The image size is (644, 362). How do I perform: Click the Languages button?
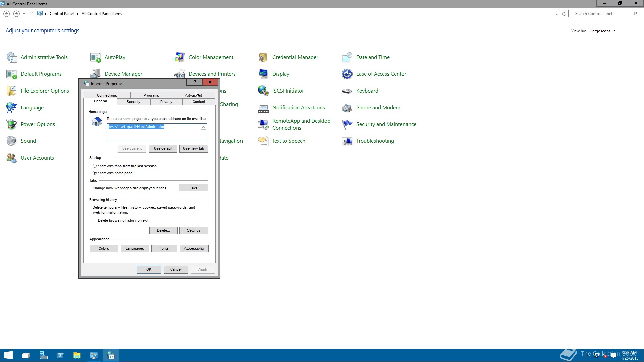135,248
